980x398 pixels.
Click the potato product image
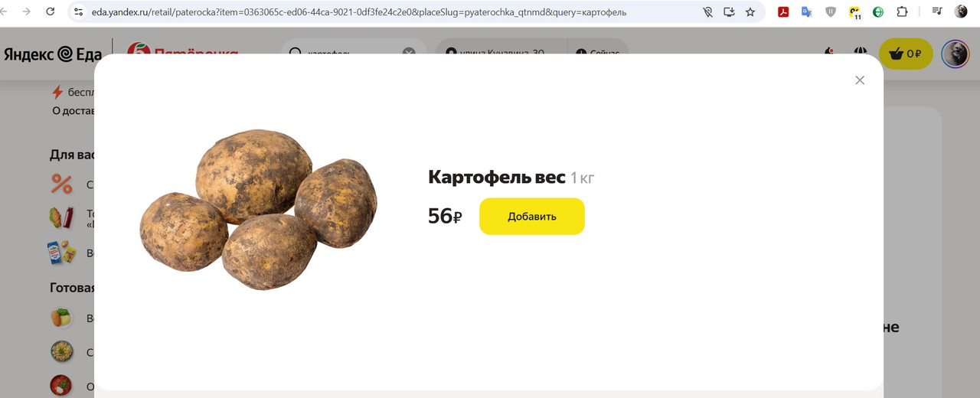(259, 209)
